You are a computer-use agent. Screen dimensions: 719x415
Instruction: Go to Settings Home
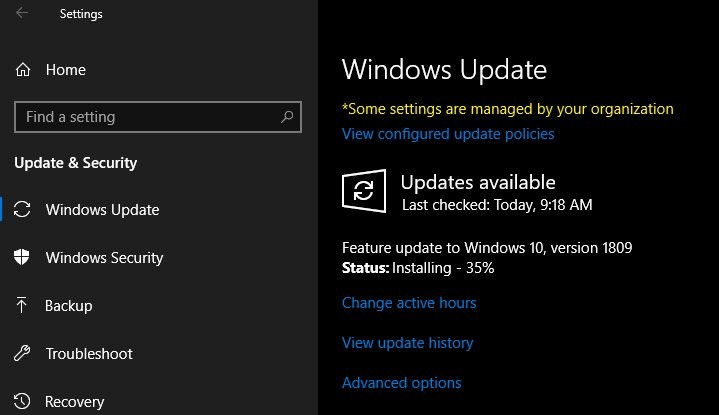tap(65, 70)
